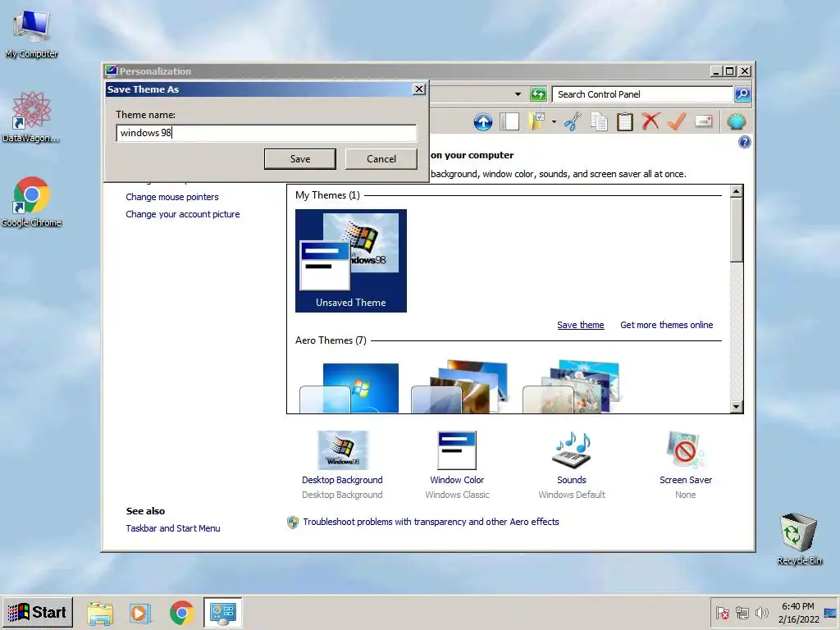Screen dimensions: 840x630
Task: Click the red X Delete toolbar icon
Action: click(x=651, y=121)
